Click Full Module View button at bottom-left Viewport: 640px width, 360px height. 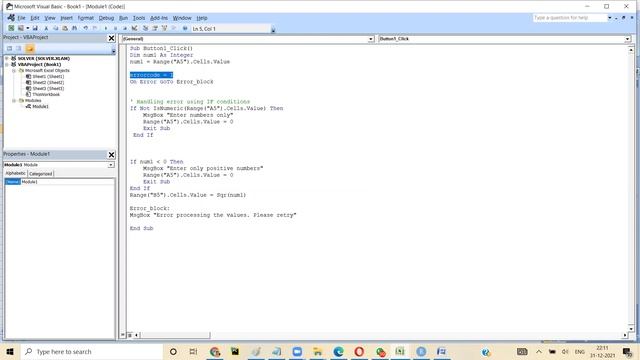click(x=130, y=335)
